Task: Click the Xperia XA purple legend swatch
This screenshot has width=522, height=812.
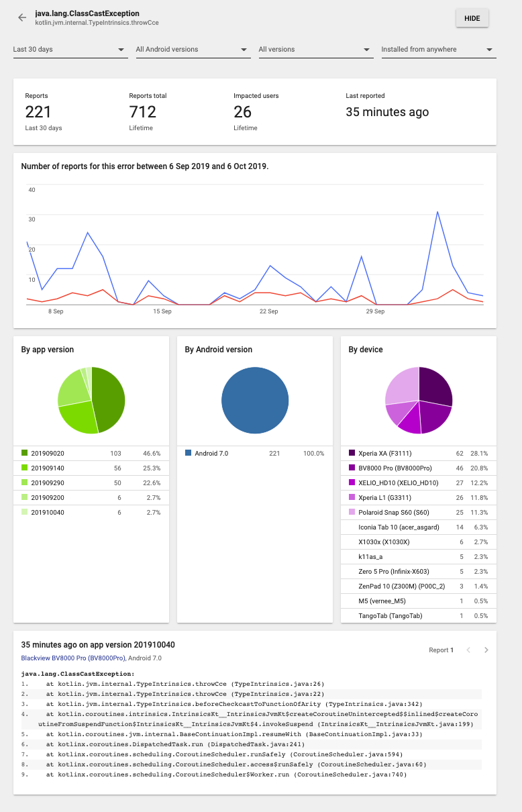Action: [x=352, y=454]
